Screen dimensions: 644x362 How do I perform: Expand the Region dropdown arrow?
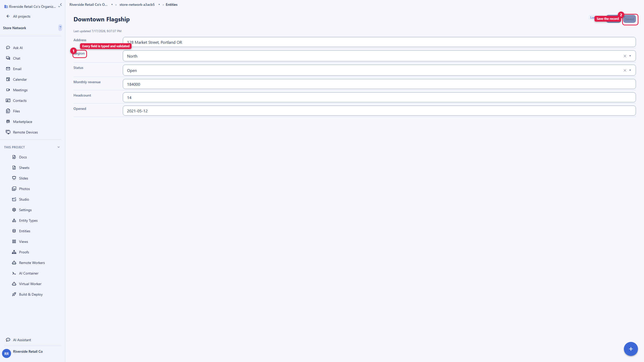click(630, 56)
